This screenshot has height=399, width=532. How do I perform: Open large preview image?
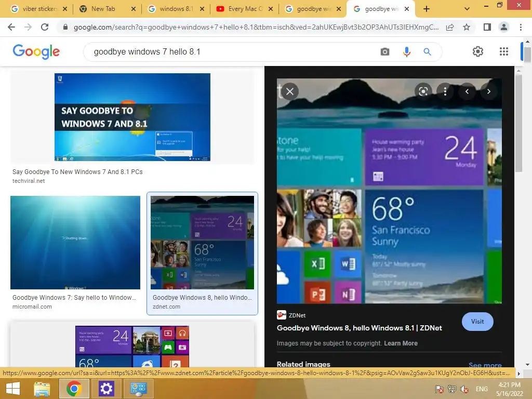(x=389, y=191)
